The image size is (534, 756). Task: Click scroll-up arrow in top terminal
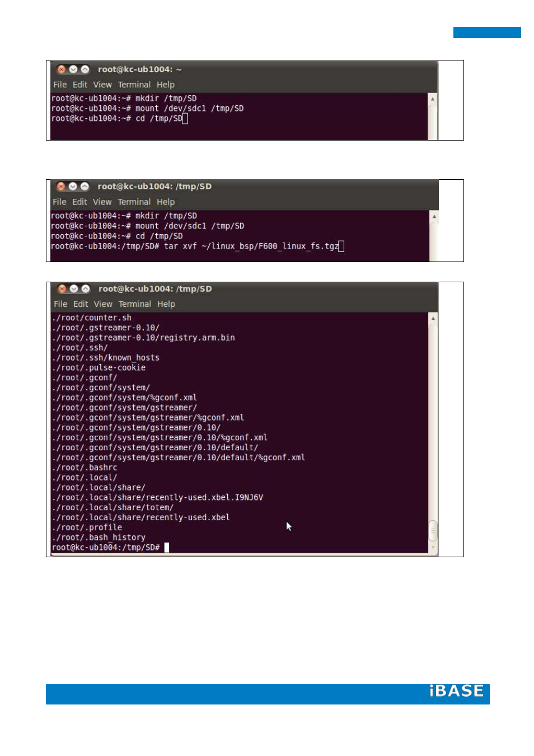click(432, 99)
